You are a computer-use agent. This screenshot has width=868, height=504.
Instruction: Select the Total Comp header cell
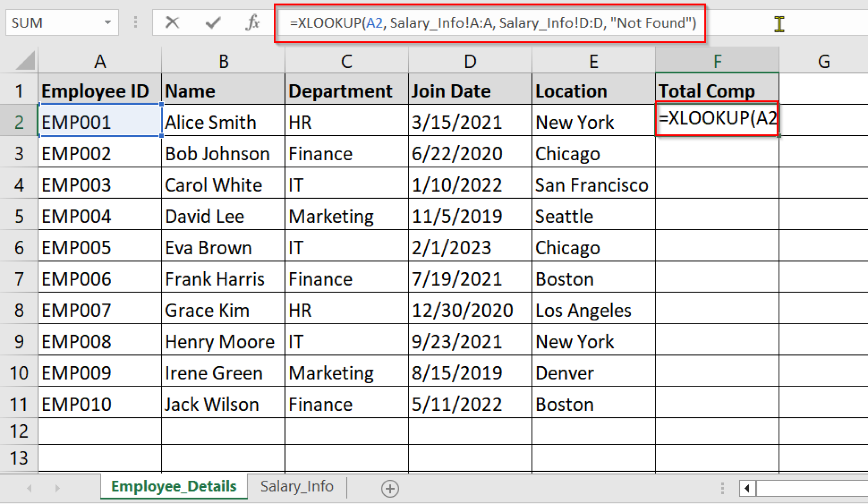point(717,90)
